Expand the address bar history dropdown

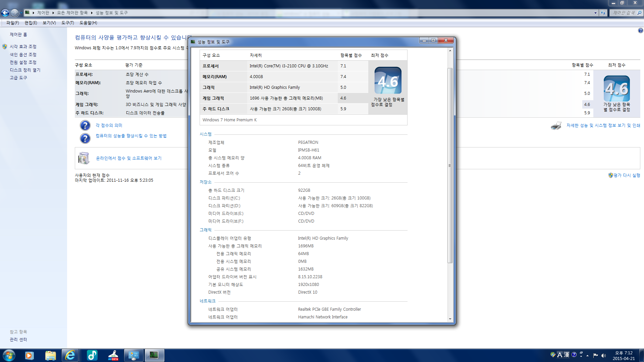coord(595,13)
